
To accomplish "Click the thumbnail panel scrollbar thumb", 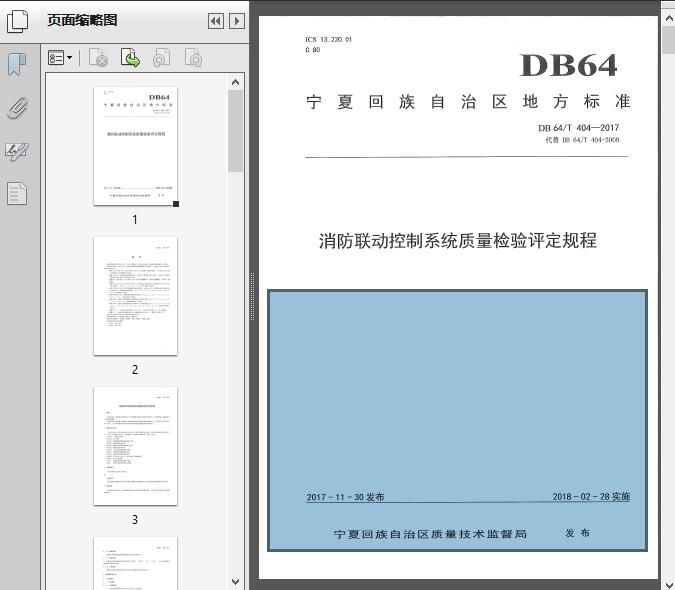I will (x=235, y=131).
